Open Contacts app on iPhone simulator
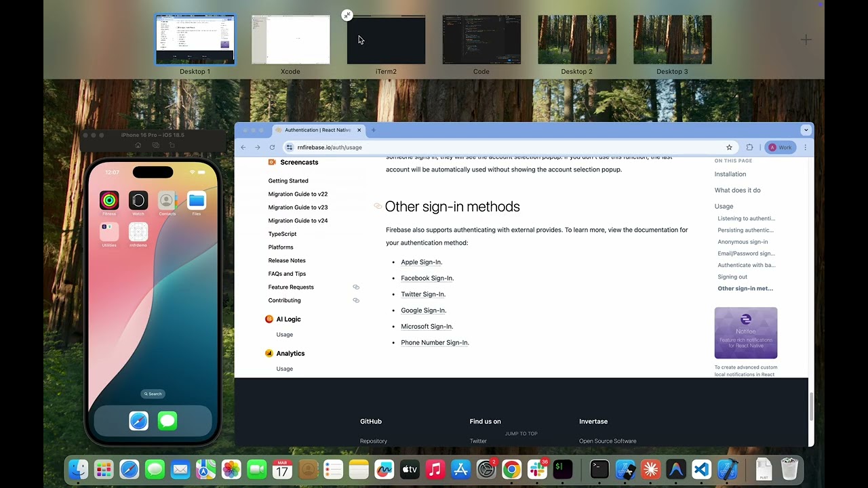The image size is (868, 488). click(x=167, y=201)
